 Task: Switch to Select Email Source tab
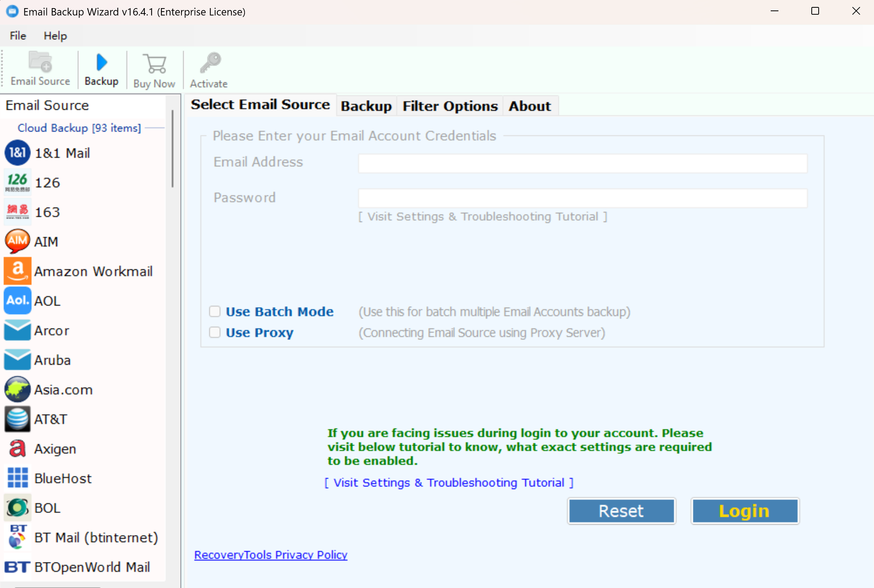[260, 104]
